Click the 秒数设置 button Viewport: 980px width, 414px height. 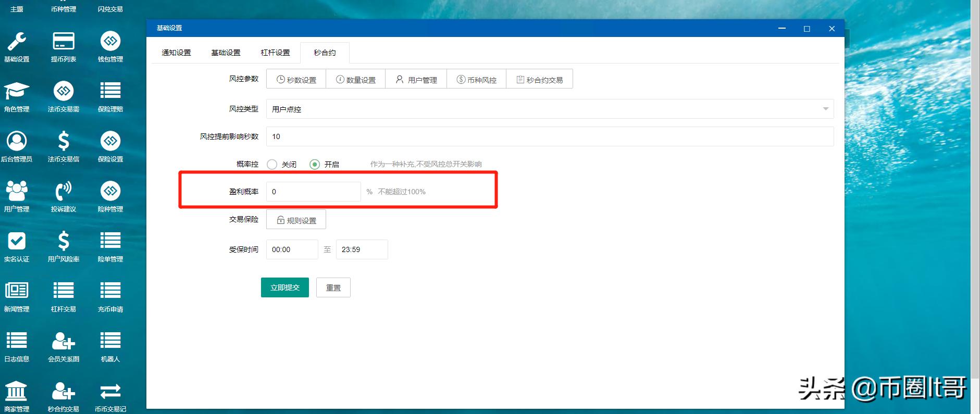[x=296, y=79]
